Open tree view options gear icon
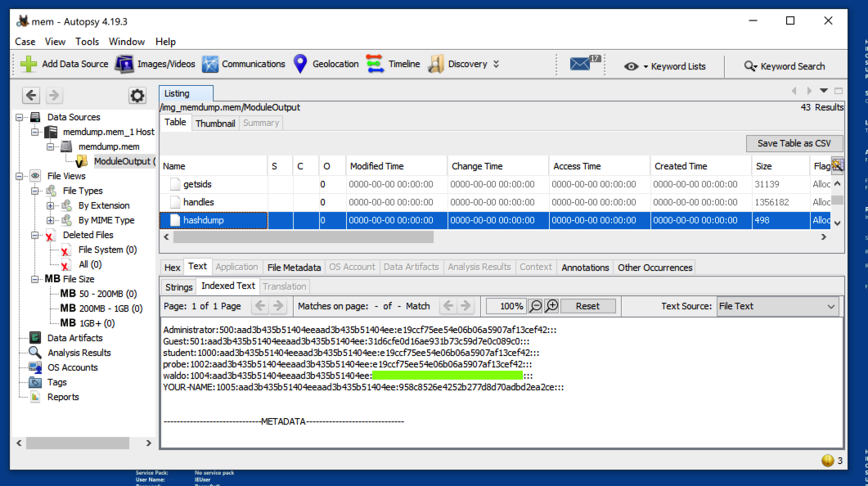 tap(137, 95)
